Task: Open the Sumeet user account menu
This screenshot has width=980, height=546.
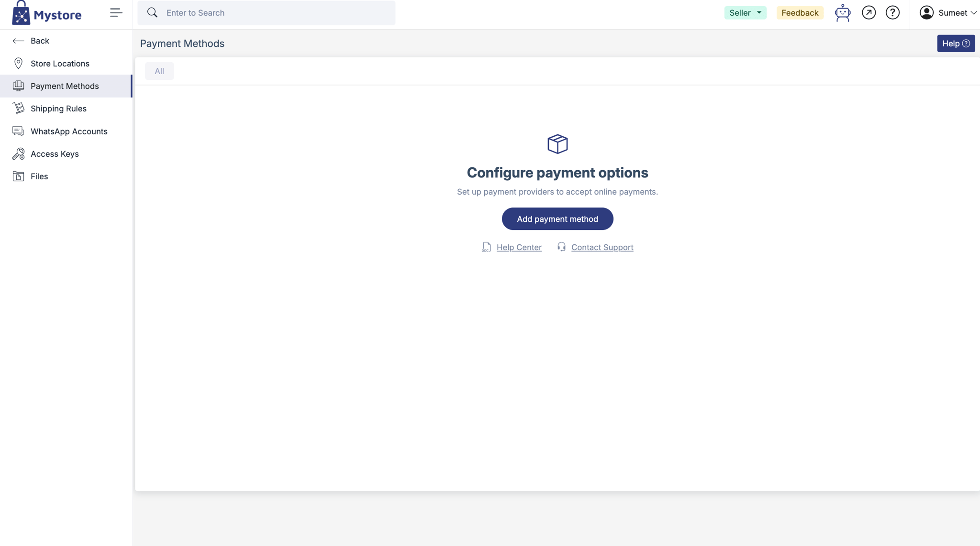Action: [x=947, y=13]
